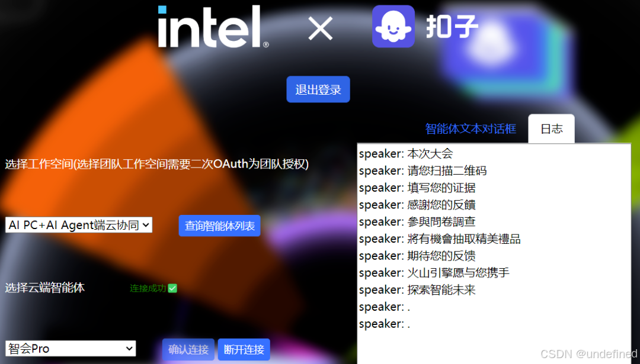Screen dimensions: 640x364
Task: Select log line 'speaker: 填写您的证据'
Action: 417,188
